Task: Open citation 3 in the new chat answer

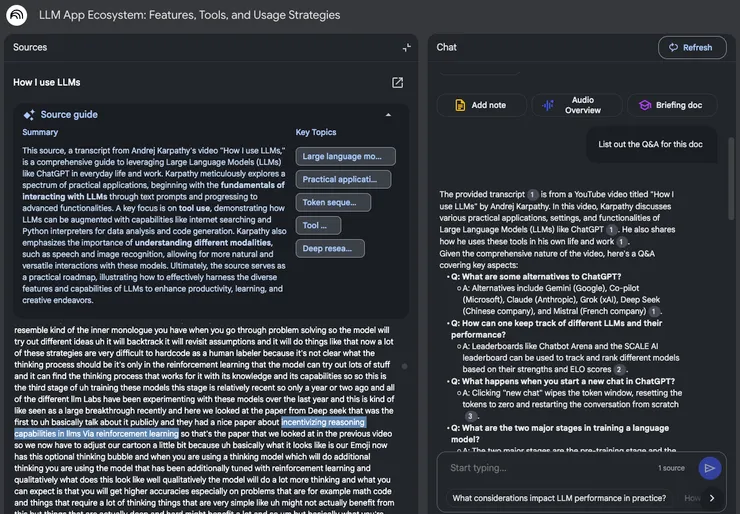Action: [x=470, y=415]
